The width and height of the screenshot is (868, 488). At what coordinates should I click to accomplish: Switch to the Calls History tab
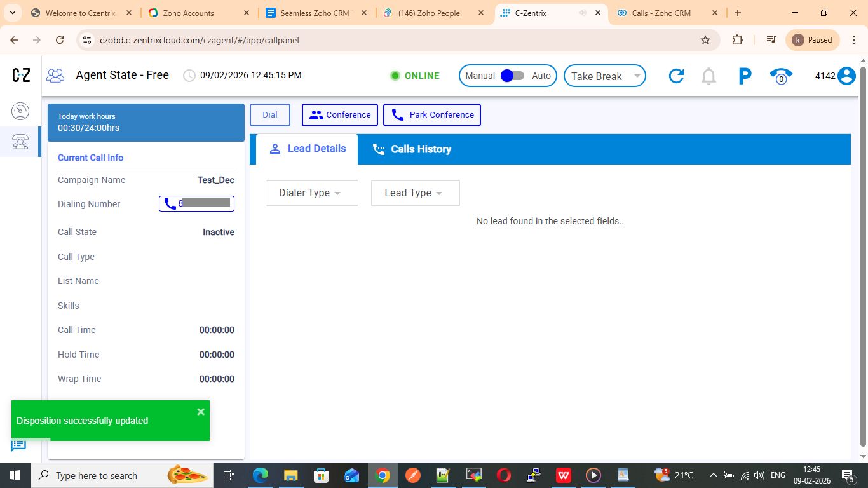click(412, 149)
